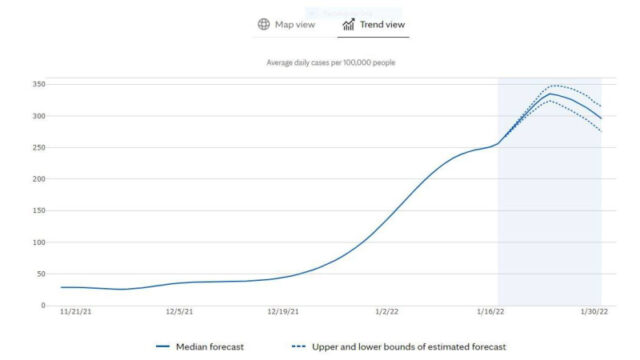Click the 11/21/21 date axis label
Screen dimensions: 640x360
pyautogui.click(x=76, y=312)
